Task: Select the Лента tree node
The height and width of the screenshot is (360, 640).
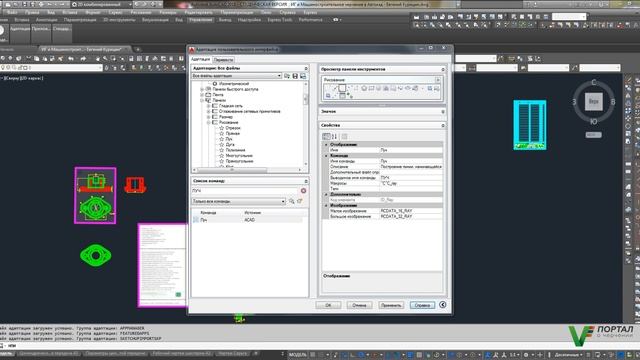Action: coord(218,95)
